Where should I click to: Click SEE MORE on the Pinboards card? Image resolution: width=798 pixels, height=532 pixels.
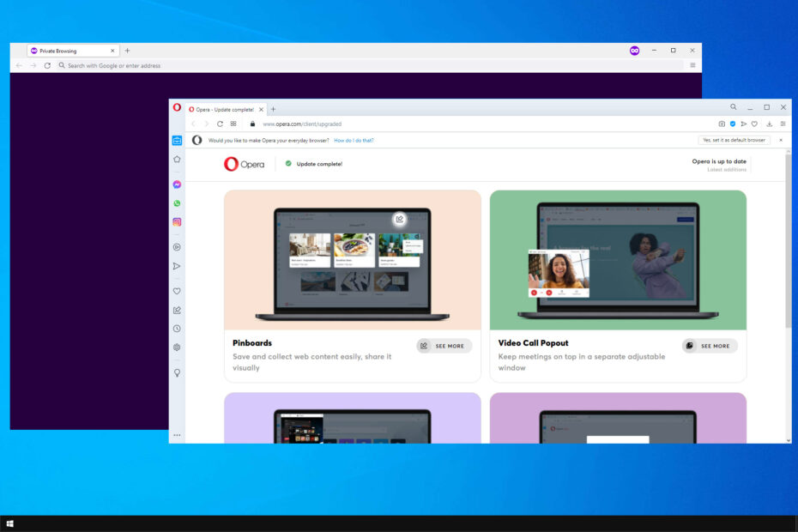click(444, 346)
